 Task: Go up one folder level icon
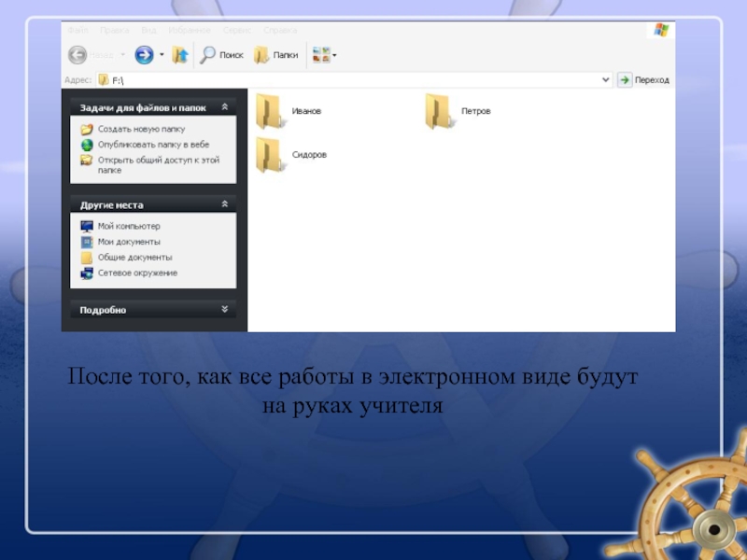click(180, 55)
